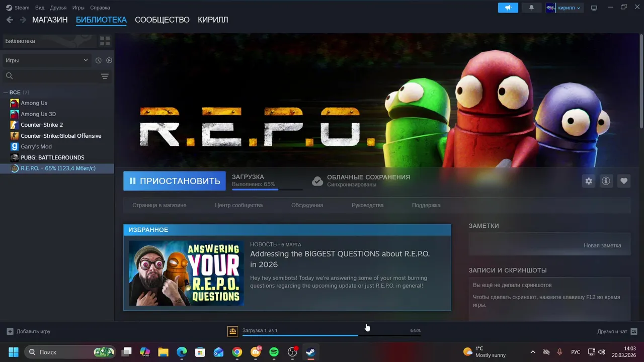Select Among Us game icon entry
Viewport: 644px width, 362px height.
click(15, 103)
